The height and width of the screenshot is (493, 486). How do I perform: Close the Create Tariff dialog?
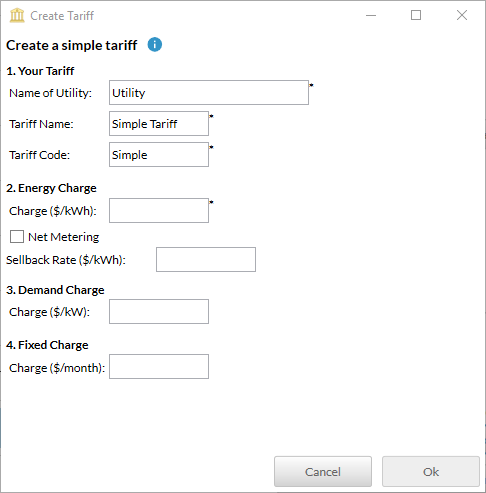point(462,15)
